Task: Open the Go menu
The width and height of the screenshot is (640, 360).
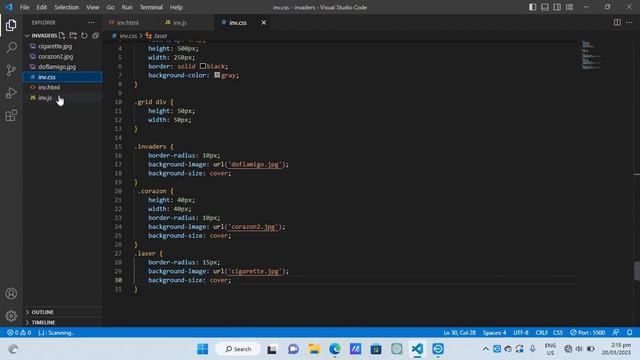Action: point(111,7)
